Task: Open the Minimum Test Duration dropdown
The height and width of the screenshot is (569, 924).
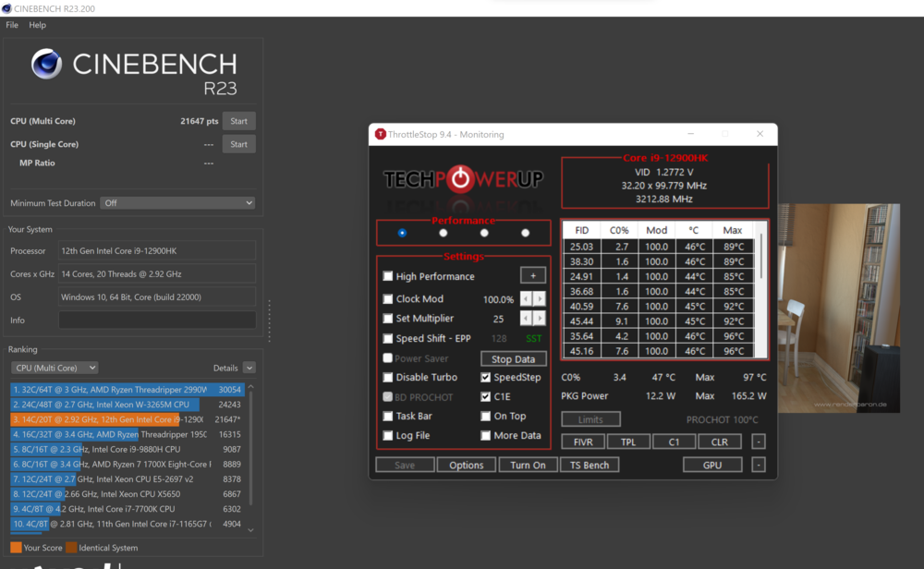Action: point(177,203)
